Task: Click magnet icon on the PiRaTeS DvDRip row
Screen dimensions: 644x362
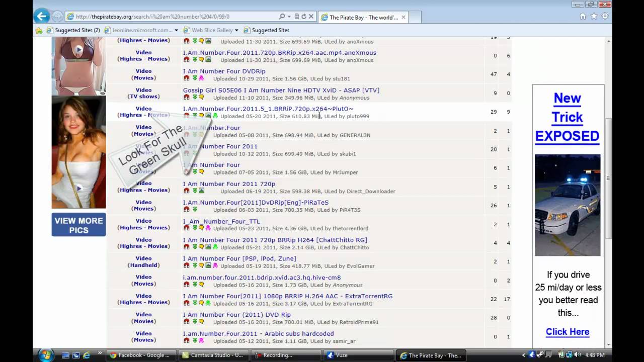Action: coord(187,210)
